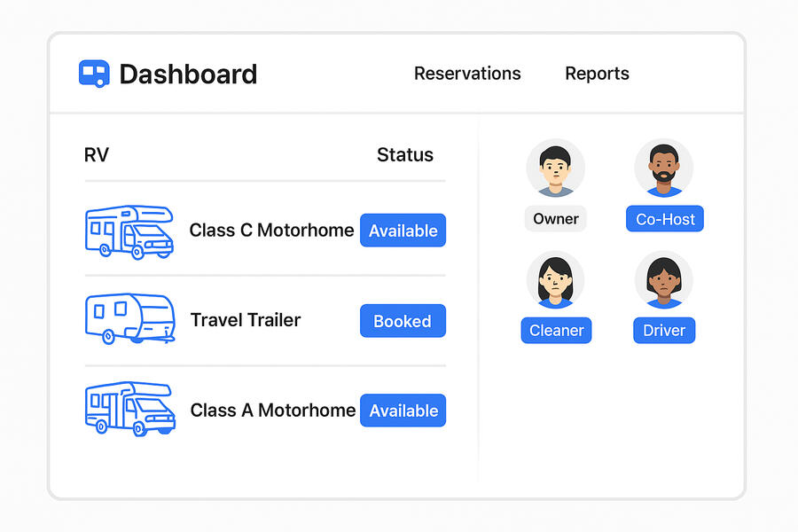The width and height of the screenshot is (798, 532).
Task: Click the Booked status for Travel Trailer
Action: (403, 321)
